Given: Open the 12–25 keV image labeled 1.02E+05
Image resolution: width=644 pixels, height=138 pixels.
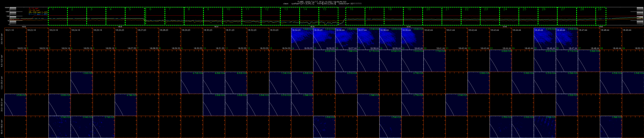Looking at the screenshot, I should click(x=82, y=83).
